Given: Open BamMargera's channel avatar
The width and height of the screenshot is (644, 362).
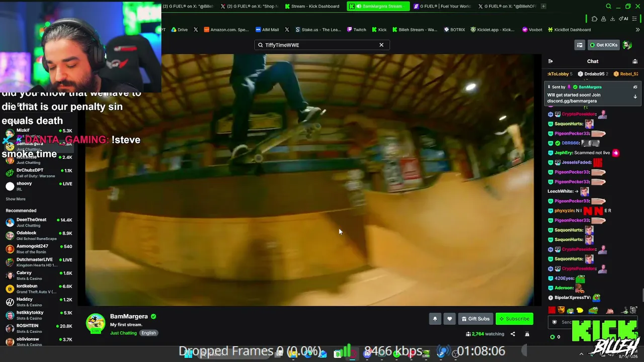Looking at the screenshot, I should tap(96, 323).
